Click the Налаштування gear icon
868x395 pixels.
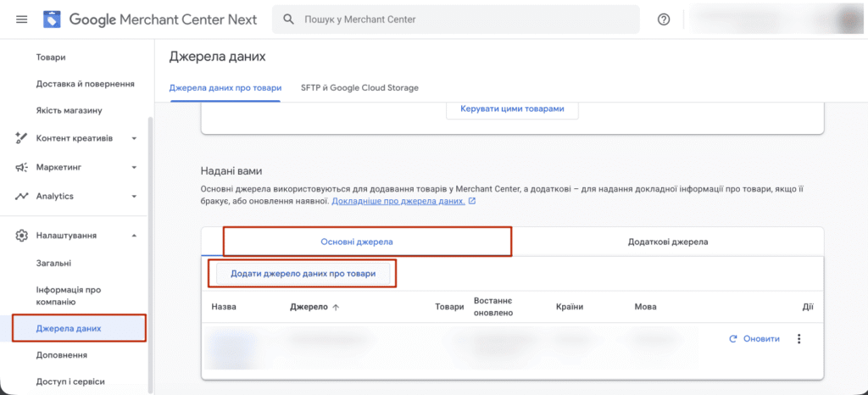click(21, 236)
